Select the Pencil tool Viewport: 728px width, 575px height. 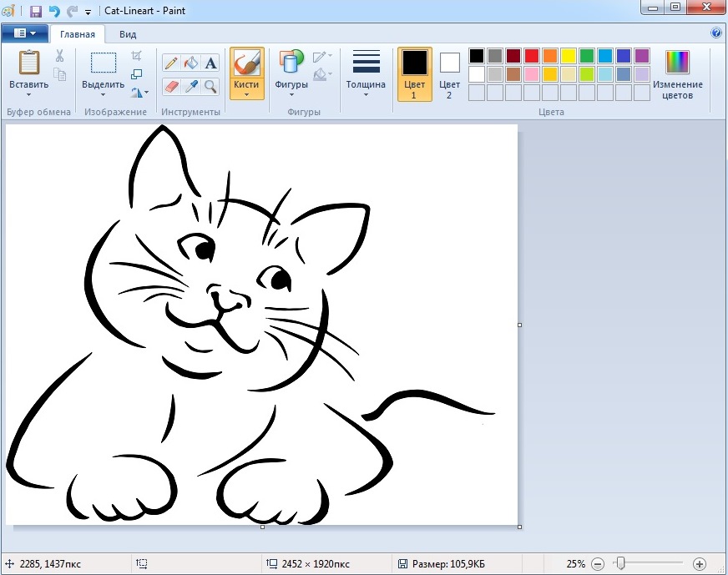(171, 63)
